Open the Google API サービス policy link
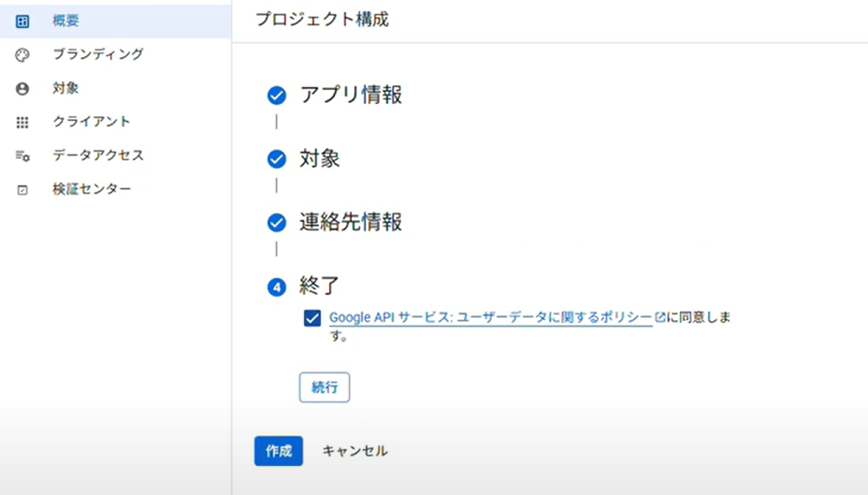The image size is (868, 495). (x=490, y=317)
